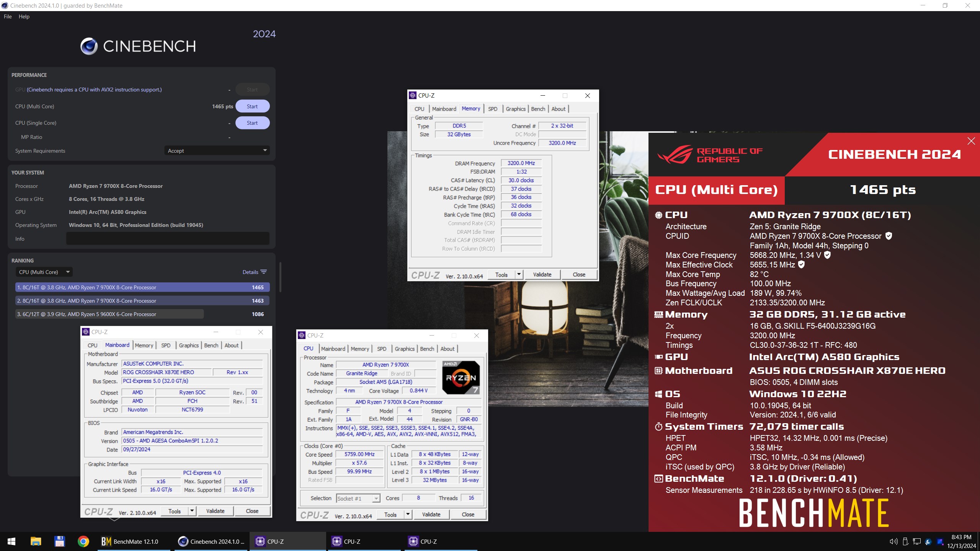
Task: Switch to Memory tab in Mainboard CPU-Z window
Action: (144, 346)
